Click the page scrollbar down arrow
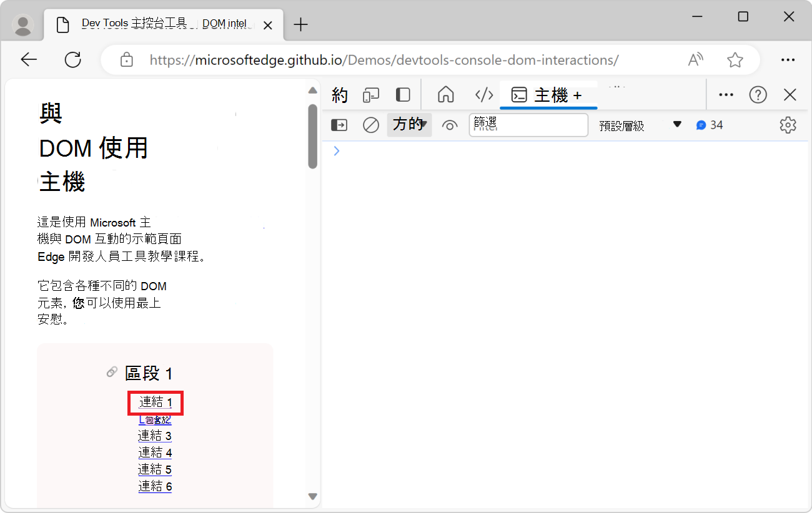Image resolution: width=812 pixels, height=513 pixels. (x=313, y=497)
